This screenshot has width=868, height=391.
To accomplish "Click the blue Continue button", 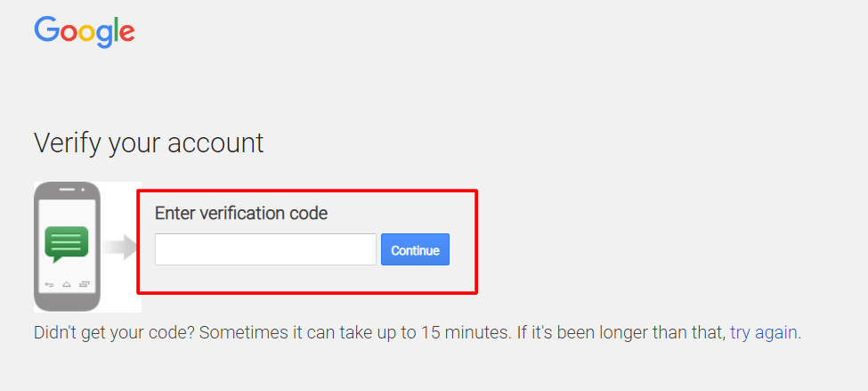I will pos(415,250).
